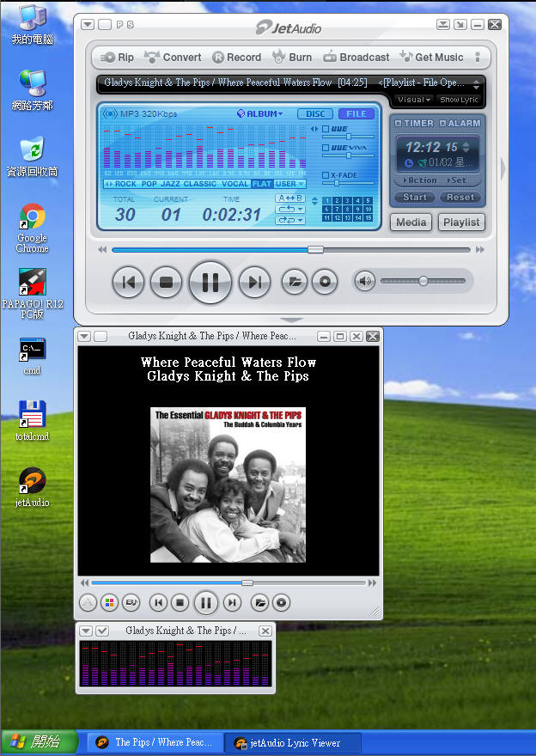The width and height of the screenshot is (536, 756).
Task: Click Get Music in the toolbar
Action: 431,58
